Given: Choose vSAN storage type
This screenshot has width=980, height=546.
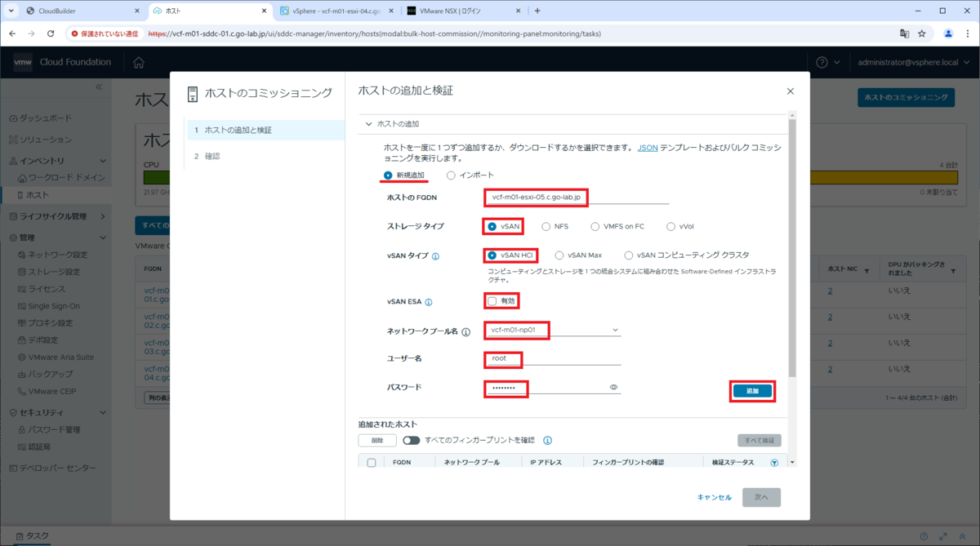Looking at the screenshot, I should click(492, 226).
